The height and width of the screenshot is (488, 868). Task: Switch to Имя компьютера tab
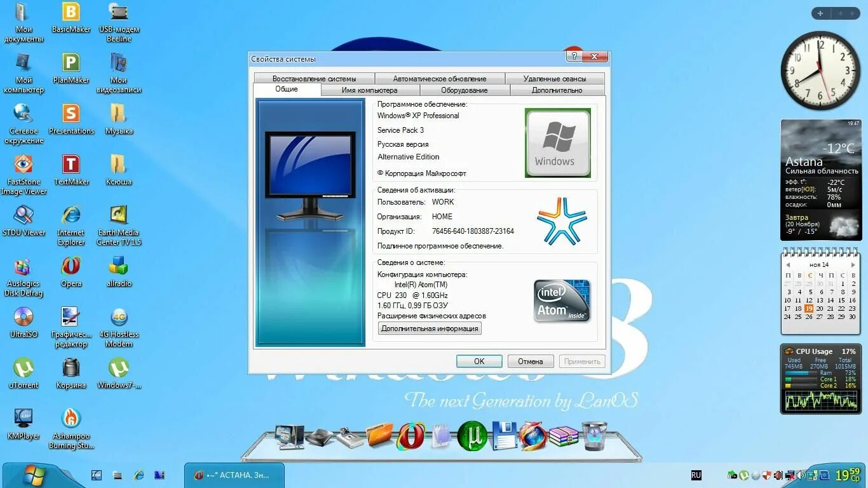tap(370, 90)
